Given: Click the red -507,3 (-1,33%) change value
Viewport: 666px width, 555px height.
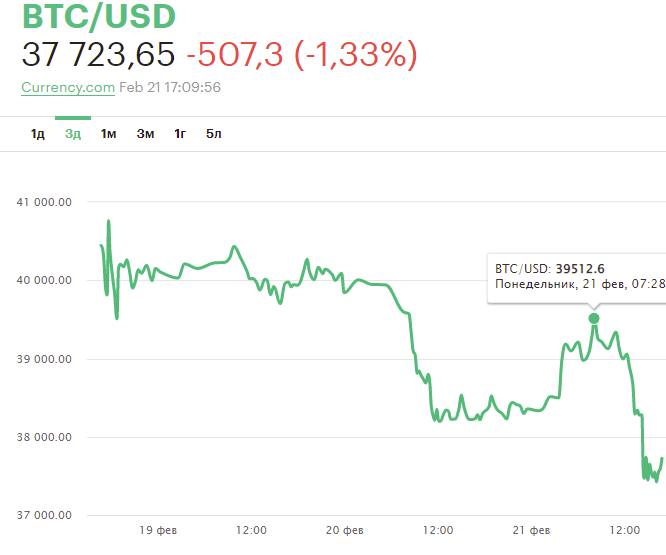Looking at the screenshot, I should point(302,54).
